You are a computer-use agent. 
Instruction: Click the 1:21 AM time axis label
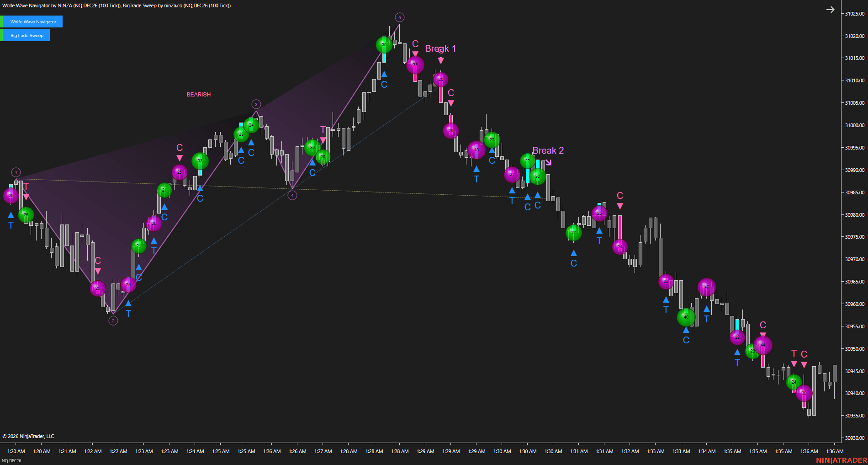point(67,451)
